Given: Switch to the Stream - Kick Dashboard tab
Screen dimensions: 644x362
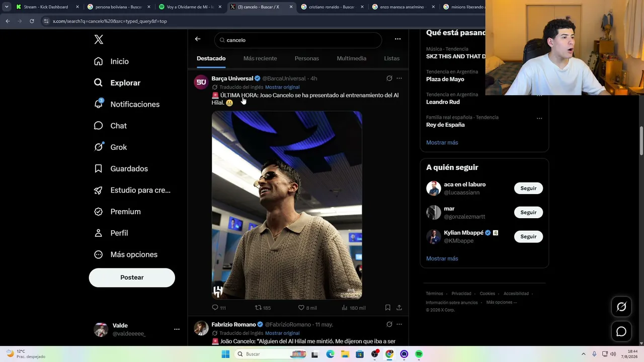Looking at the screenshot, I should 47,7.
